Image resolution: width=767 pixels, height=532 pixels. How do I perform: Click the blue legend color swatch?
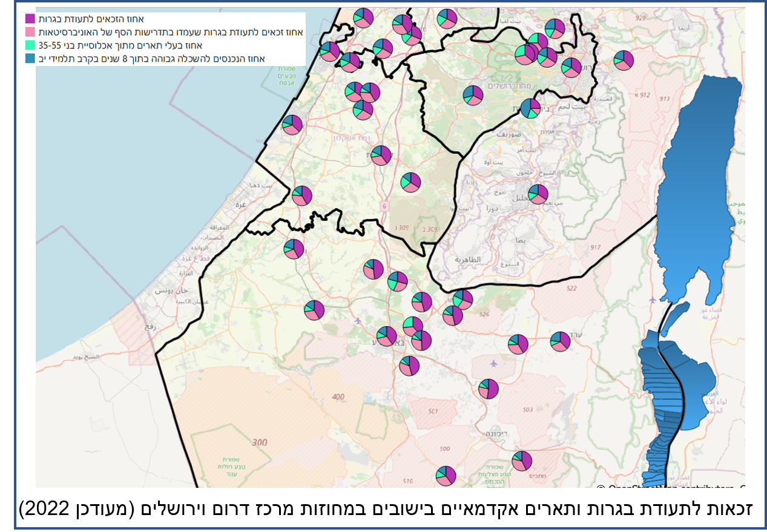pyautogui.click(x=30, y=58)
